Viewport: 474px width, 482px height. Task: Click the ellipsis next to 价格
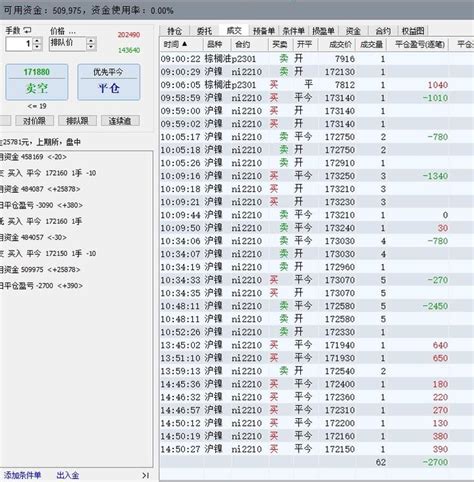click(x=72, y=33)
